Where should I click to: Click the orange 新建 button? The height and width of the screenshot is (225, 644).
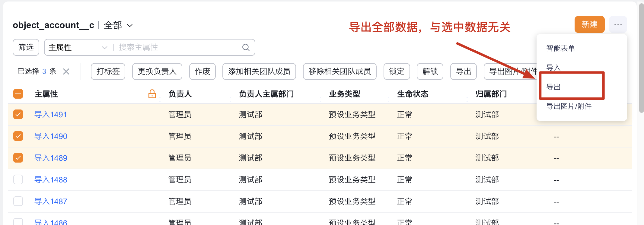pos(589,24)
